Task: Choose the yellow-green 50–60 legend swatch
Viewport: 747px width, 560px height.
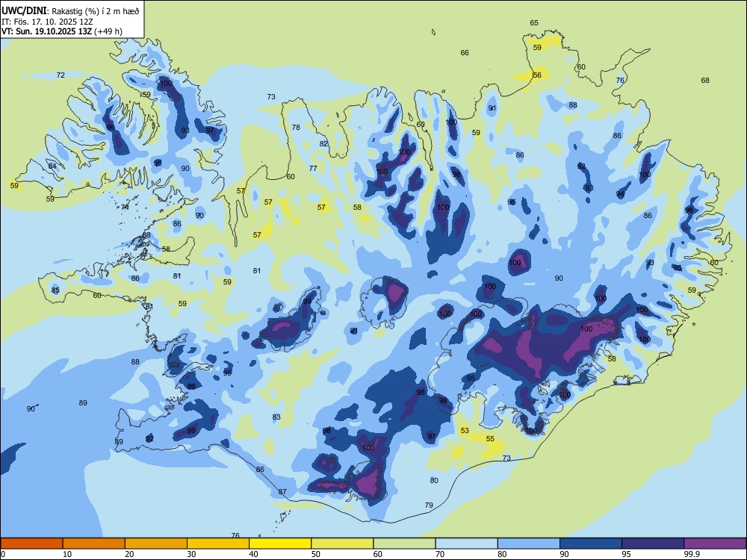Action: [x=342, y=544]
